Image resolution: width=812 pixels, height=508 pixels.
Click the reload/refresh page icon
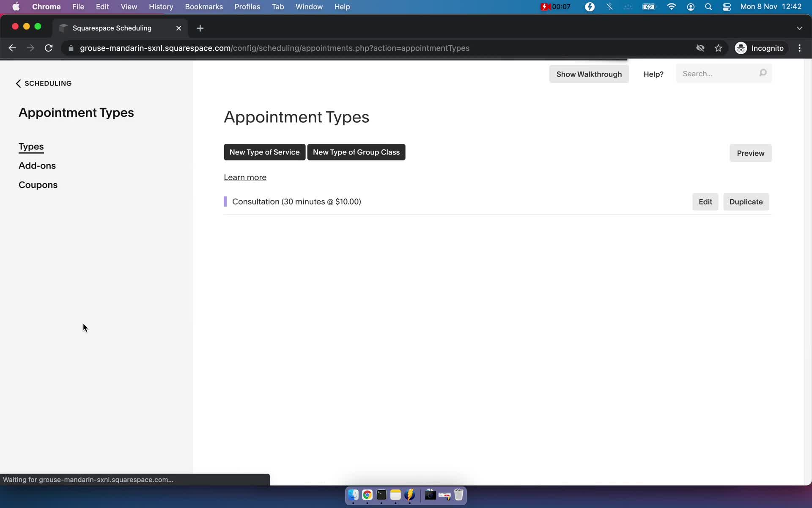49,48
